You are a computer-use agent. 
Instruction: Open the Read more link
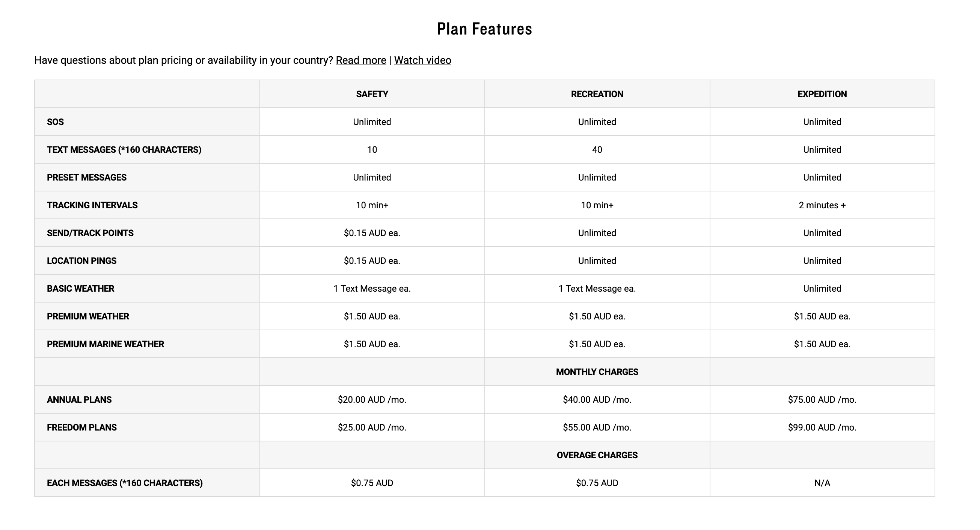pyautogui.click(x=361, y=60)
